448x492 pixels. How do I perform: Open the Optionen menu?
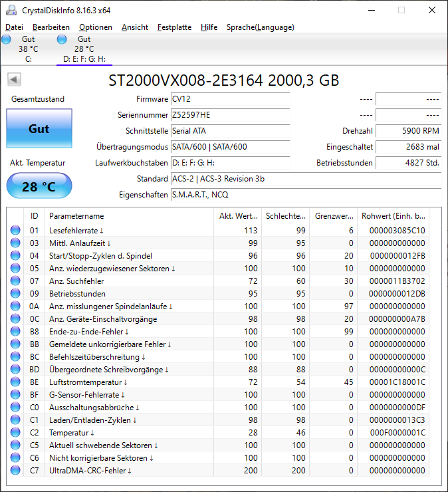pos(95,27)
